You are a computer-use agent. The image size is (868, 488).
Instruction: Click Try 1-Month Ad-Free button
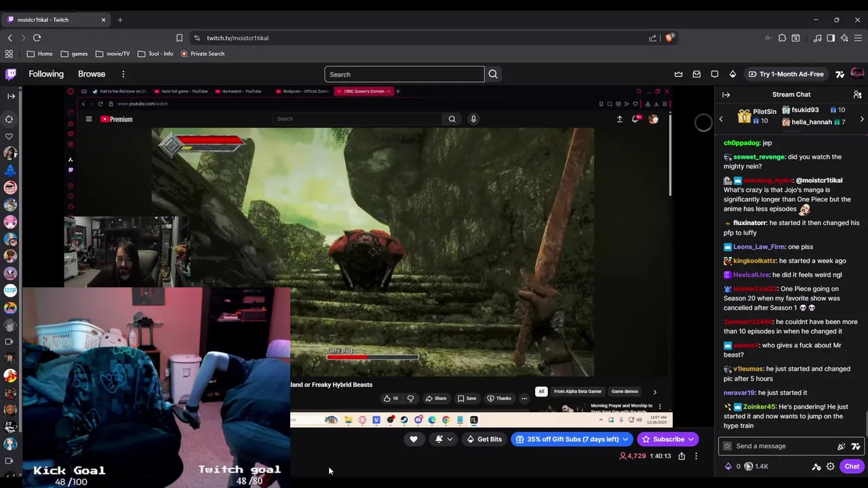click(x=785, y=74)
